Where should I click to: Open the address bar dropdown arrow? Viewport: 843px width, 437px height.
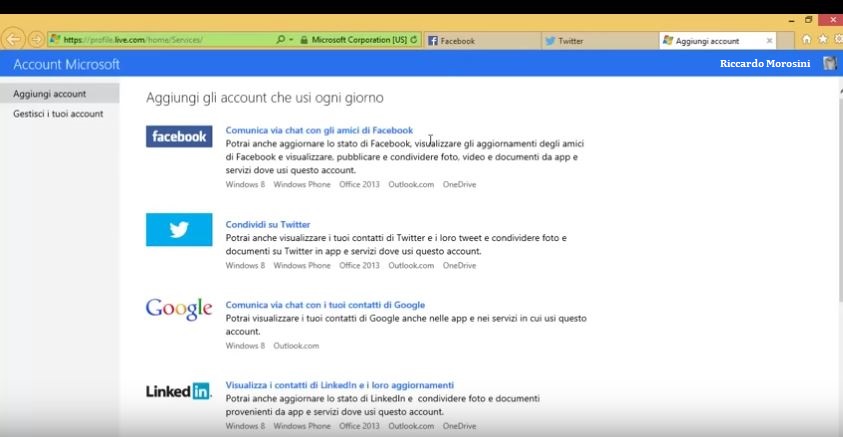point(291,40)
